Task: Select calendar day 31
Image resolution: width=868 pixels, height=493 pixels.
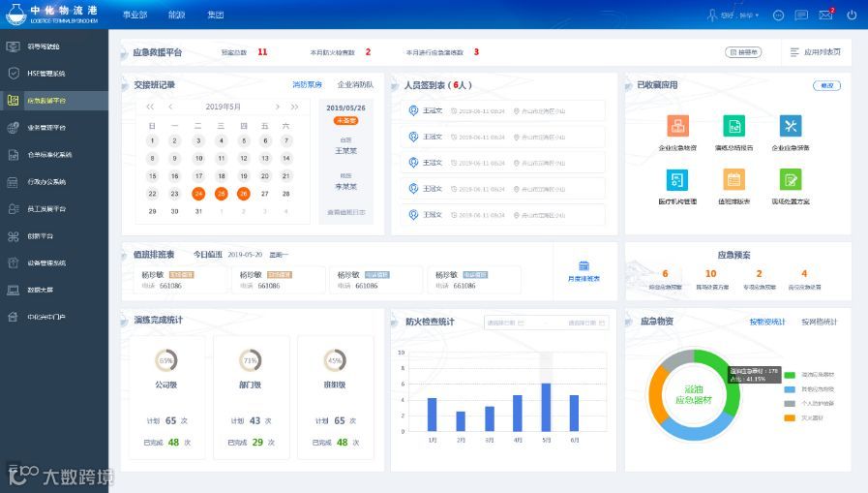Action: pyautogui.click(x=198, y=211)
